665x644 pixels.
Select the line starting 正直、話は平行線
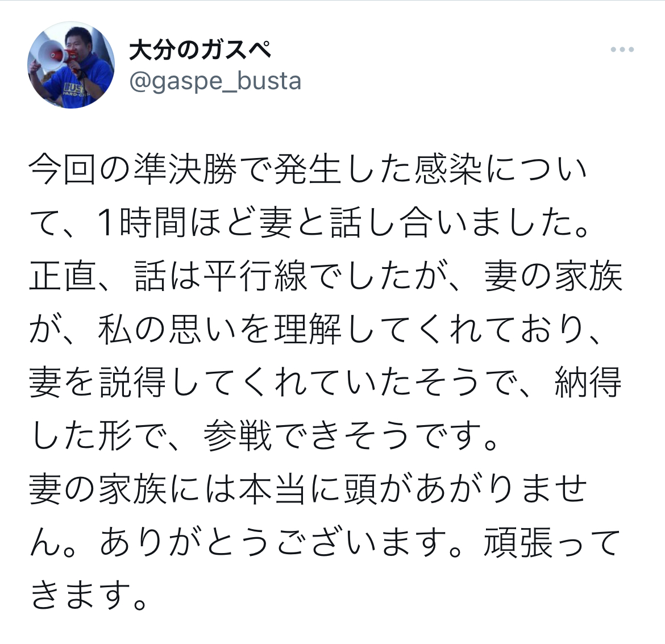(x=326, y=276)
